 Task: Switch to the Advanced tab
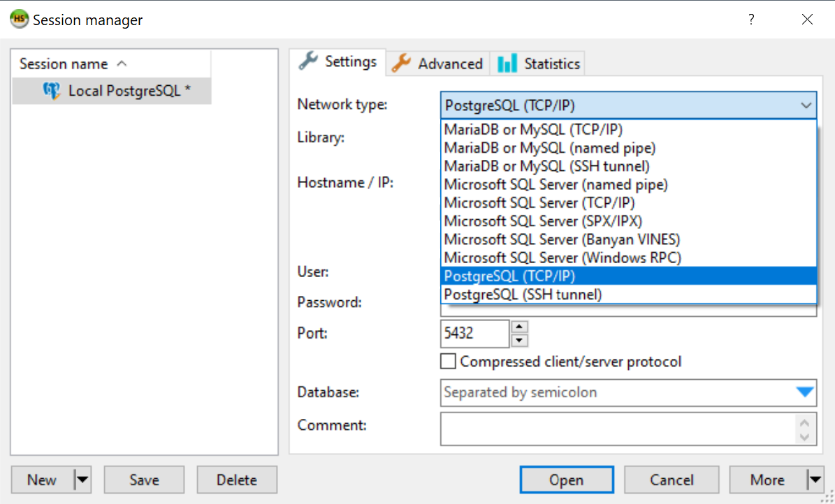click(437, 64)
